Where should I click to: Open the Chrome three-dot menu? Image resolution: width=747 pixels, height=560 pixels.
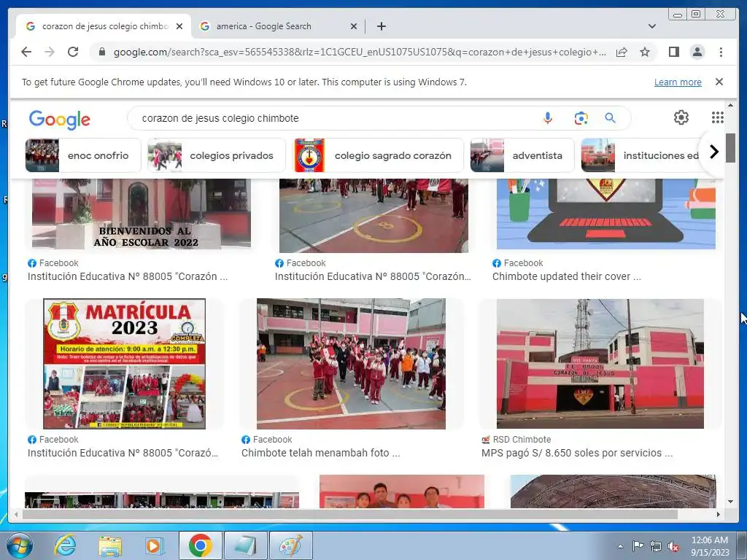click(721, 52)
